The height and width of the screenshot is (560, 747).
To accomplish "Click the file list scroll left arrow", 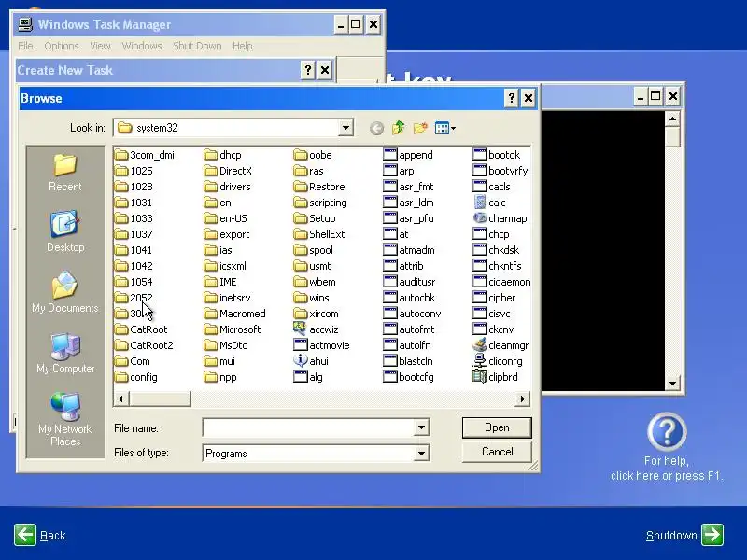I will [x=121, y=399].
